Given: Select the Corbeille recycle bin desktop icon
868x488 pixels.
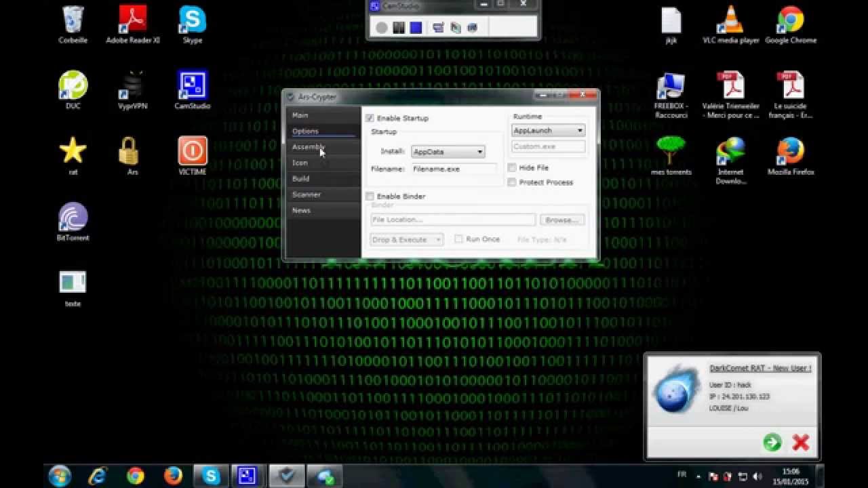Looking at the screenshot, I should pos(73,25).
